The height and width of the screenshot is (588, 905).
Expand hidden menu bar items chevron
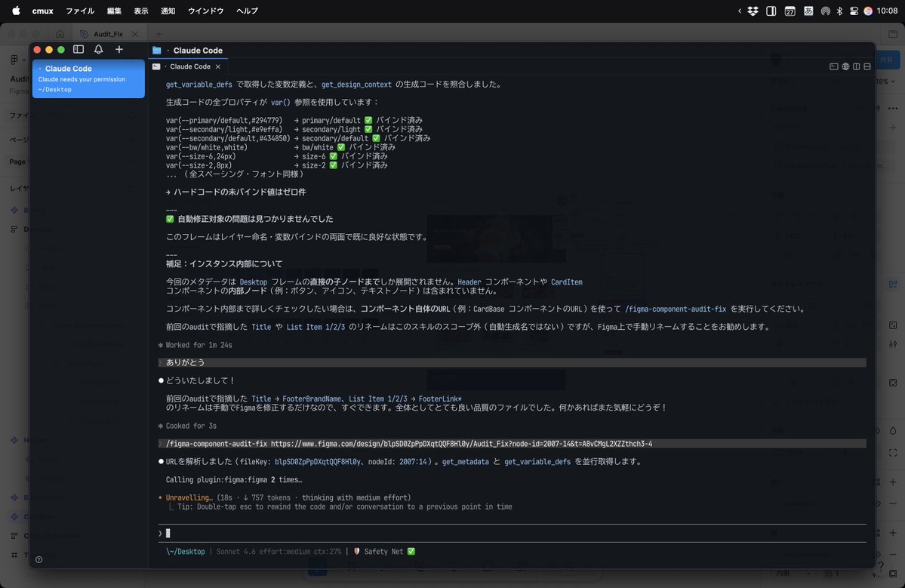(740, 11)
